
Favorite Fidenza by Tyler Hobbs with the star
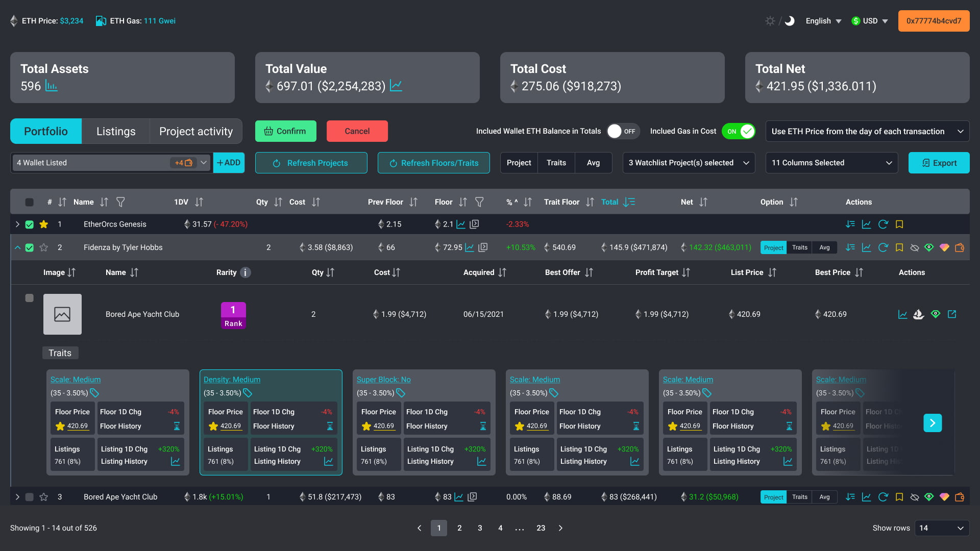44,247
